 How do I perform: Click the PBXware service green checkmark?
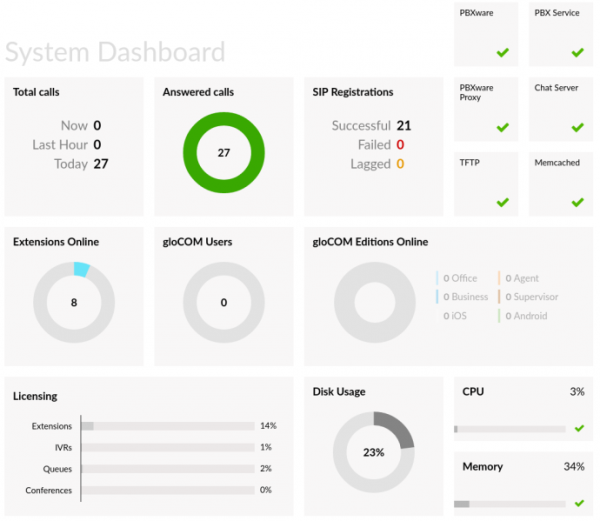502,52
